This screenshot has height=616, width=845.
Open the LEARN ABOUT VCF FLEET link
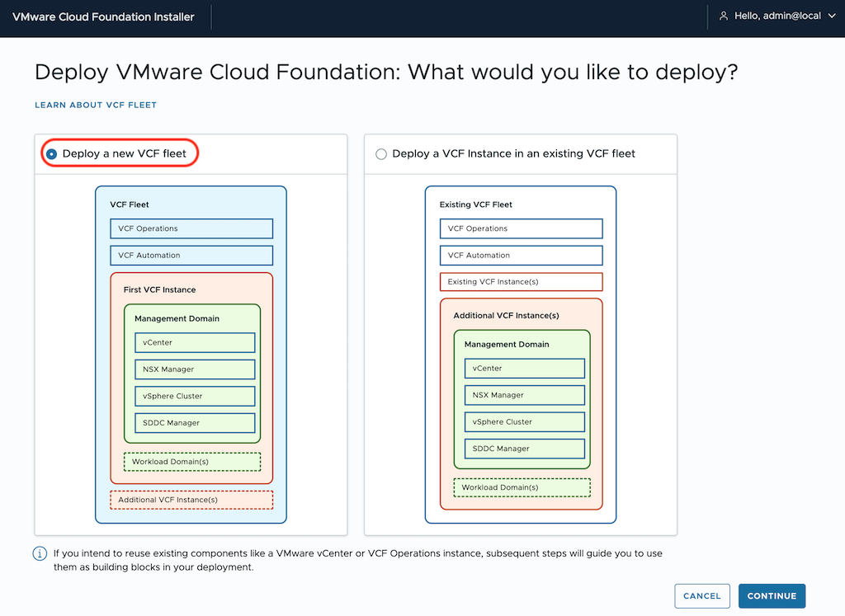96,105
